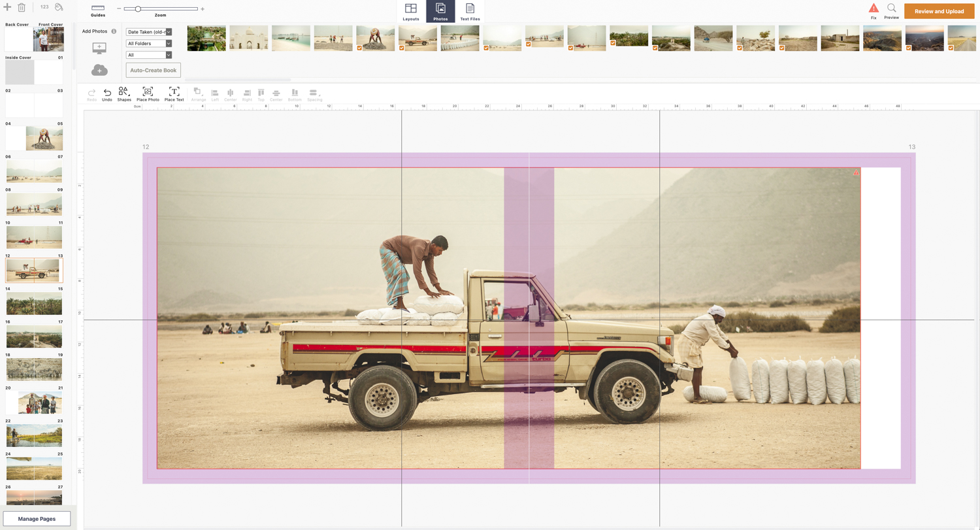This screenshot has width=980, height=530.
Task: Click the trash delete page icon
Action: click(x=22, y=7)
